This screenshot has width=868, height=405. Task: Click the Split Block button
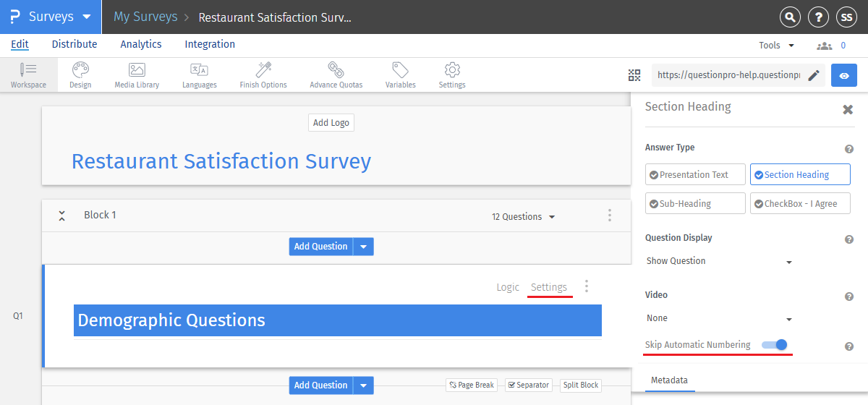[x=581, y=385]
